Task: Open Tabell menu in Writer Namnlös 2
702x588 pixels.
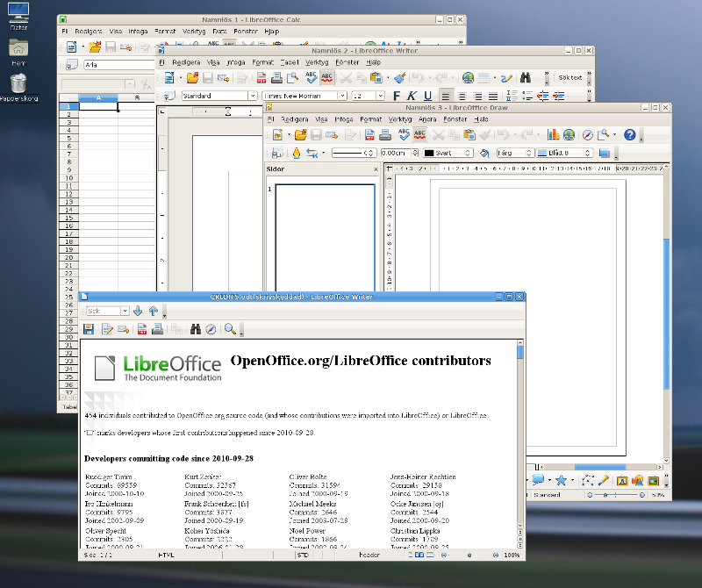Action: (290, 62)
